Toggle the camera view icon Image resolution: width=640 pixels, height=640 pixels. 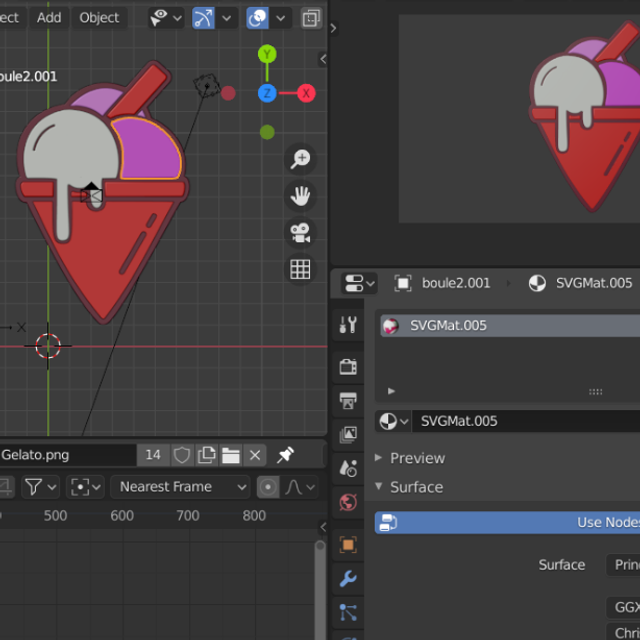click(x=300, y=232)
